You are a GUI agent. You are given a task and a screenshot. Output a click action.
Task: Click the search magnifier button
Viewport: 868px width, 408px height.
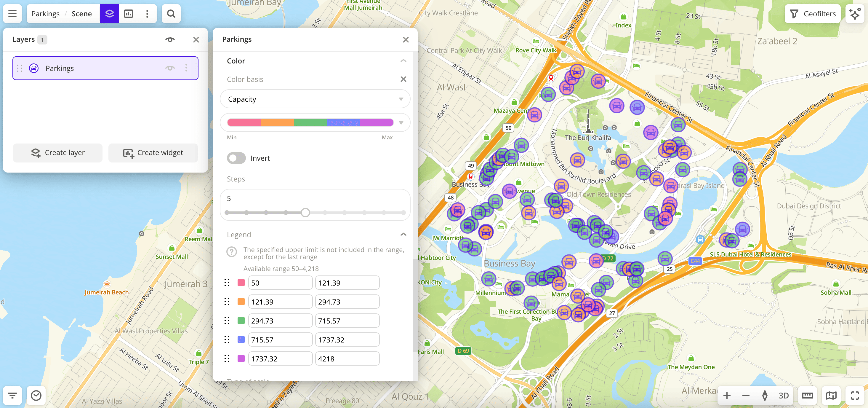click(x=171, y=14)
